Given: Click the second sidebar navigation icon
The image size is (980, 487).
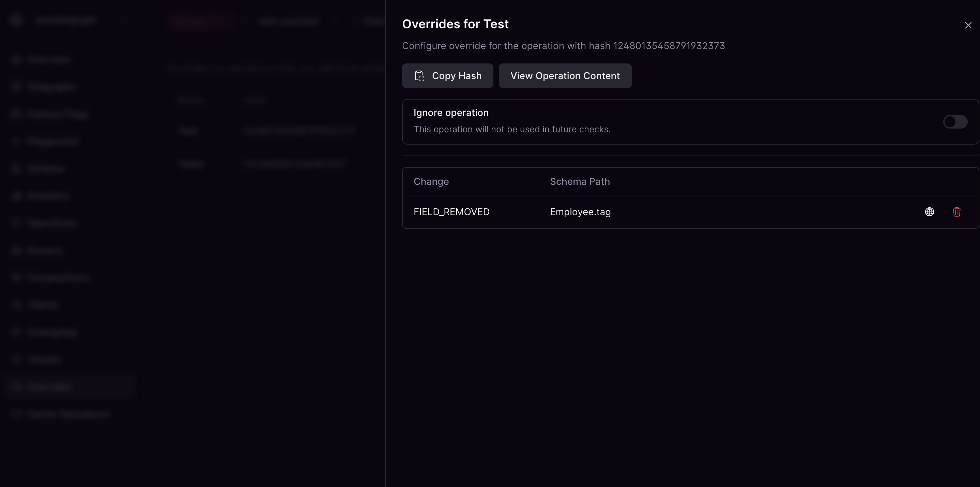Looking at the screenshot, I should click(x=16, y=86).
